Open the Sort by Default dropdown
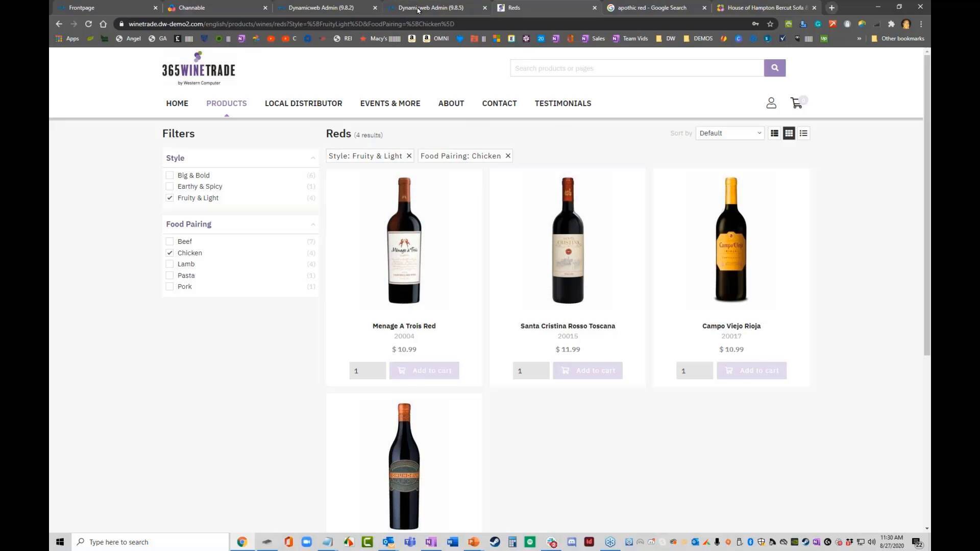This screenshot has width=980, height=551. [729, 133]
